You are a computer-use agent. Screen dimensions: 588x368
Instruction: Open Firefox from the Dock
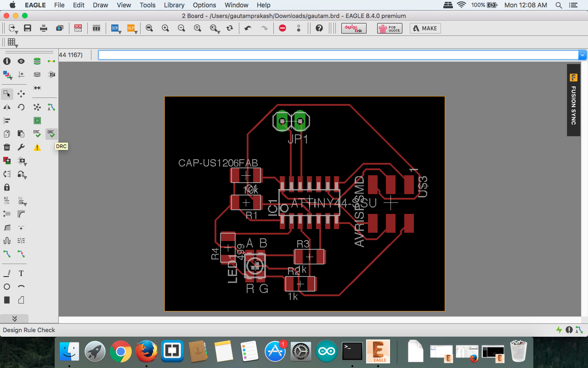tap(146, 352)
